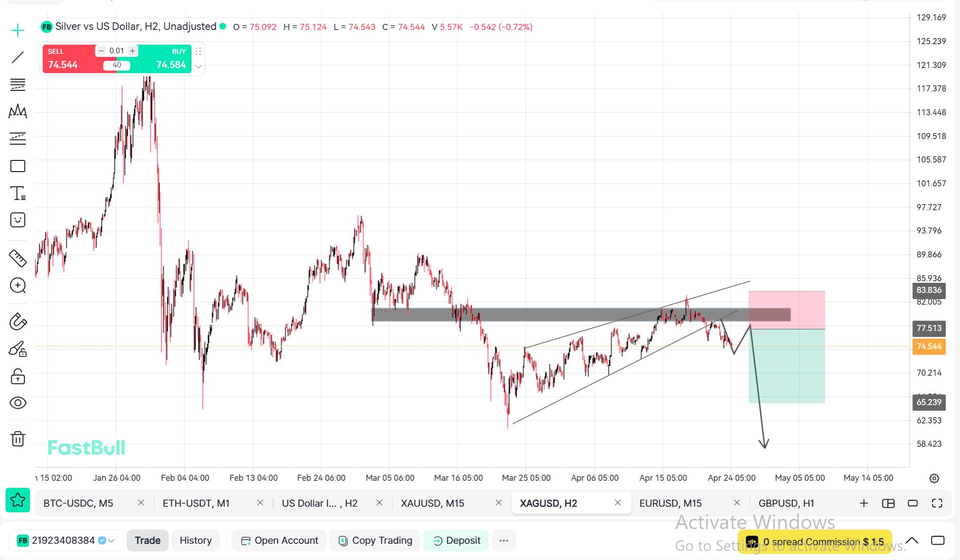Click the Deposit button
This screenshot has width=960, height=560.
click(456, 541)
